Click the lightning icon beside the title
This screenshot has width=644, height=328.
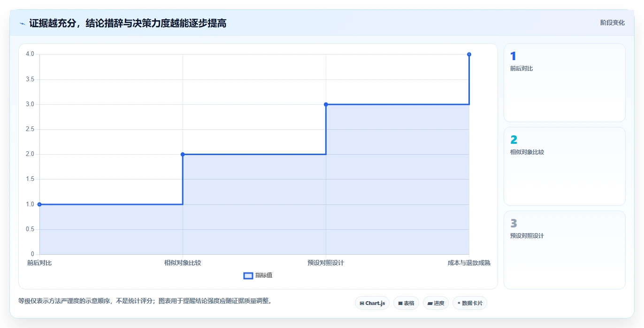click(22, 23)
